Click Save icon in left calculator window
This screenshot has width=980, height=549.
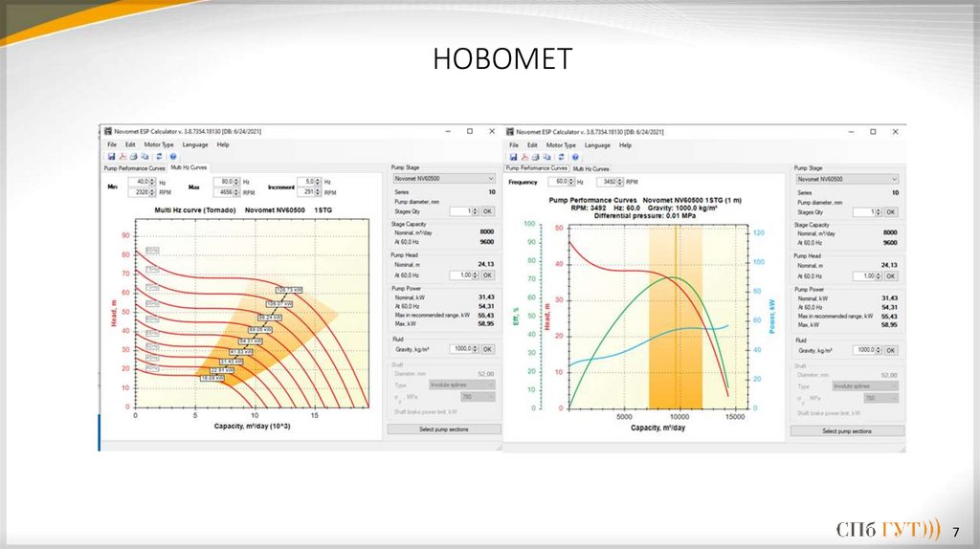pos(111,157)
